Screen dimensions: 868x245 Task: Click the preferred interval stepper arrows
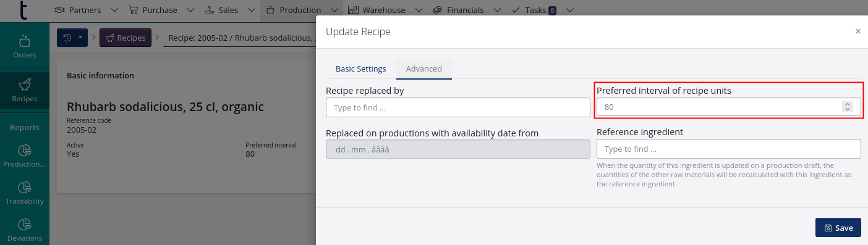click(x=847, y=107)
